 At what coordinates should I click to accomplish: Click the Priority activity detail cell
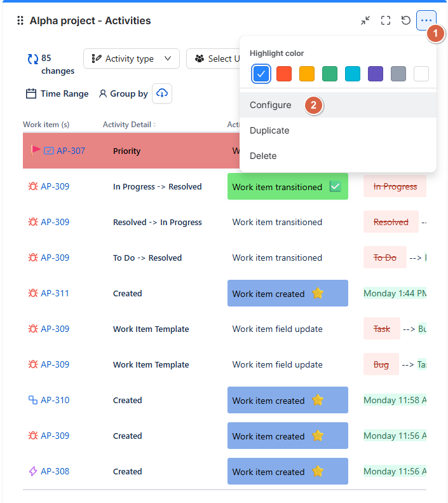click(x=126, y=151)
